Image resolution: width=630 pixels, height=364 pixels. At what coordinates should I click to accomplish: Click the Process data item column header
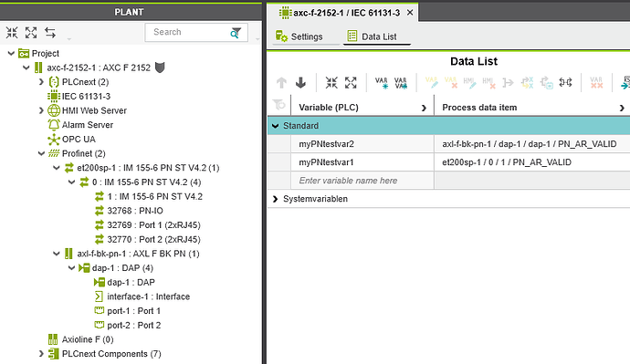coord(532,108)
